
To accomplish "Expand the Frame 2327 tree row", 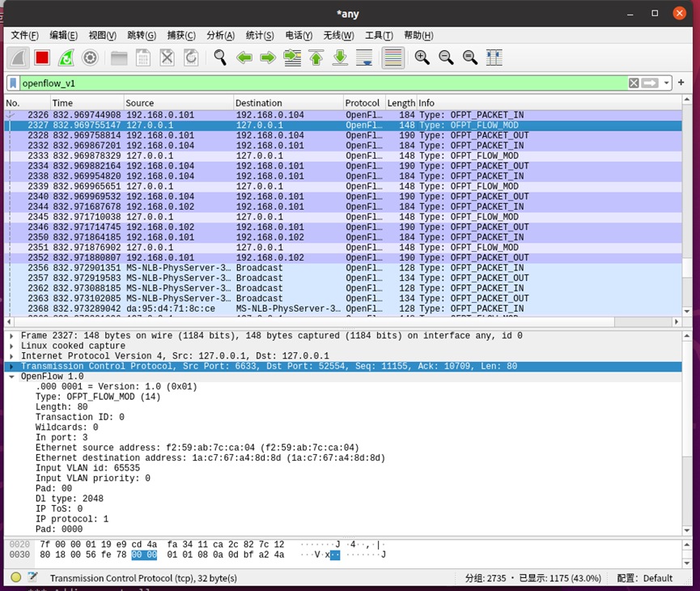I will click(11, 336).
